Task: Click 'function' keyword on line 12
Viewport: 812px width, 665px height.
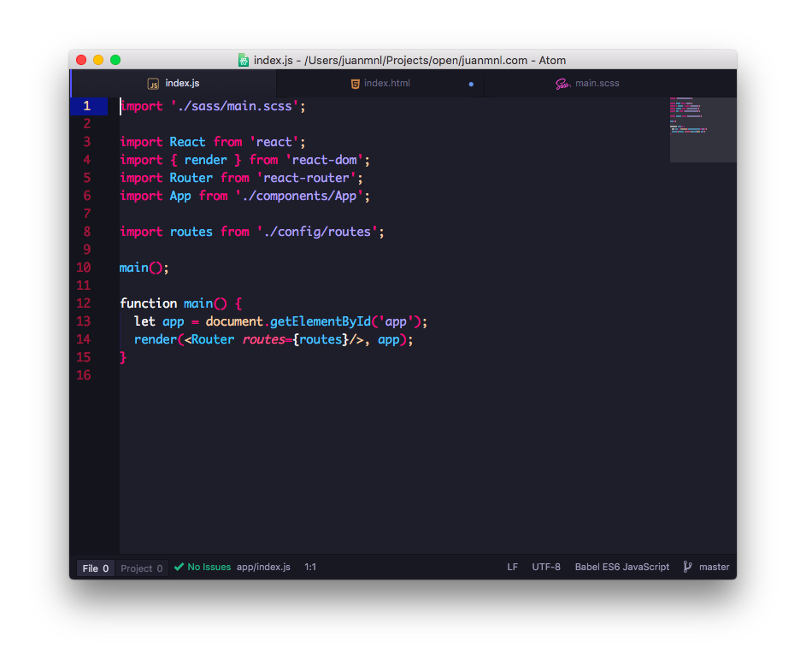Action: (x=149, y=303)
